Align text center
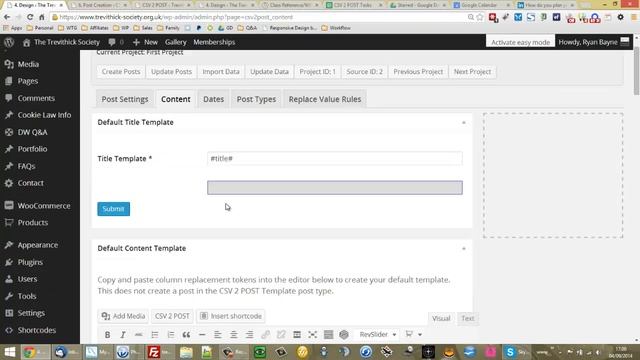 (233, 335)
